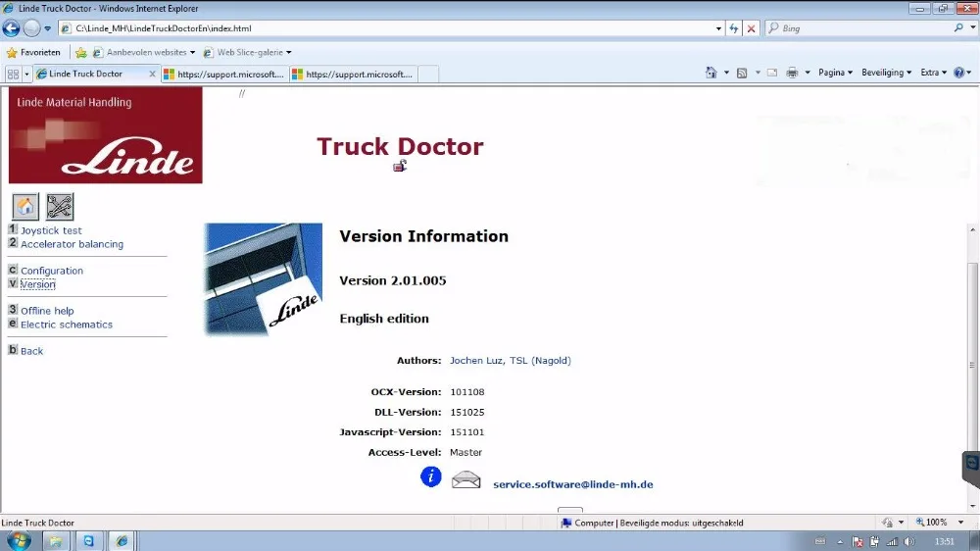Image resolution: width=980 pixels, height=551 pixels.
Task: Open the Windows Start button
Action: click(19, 540)
